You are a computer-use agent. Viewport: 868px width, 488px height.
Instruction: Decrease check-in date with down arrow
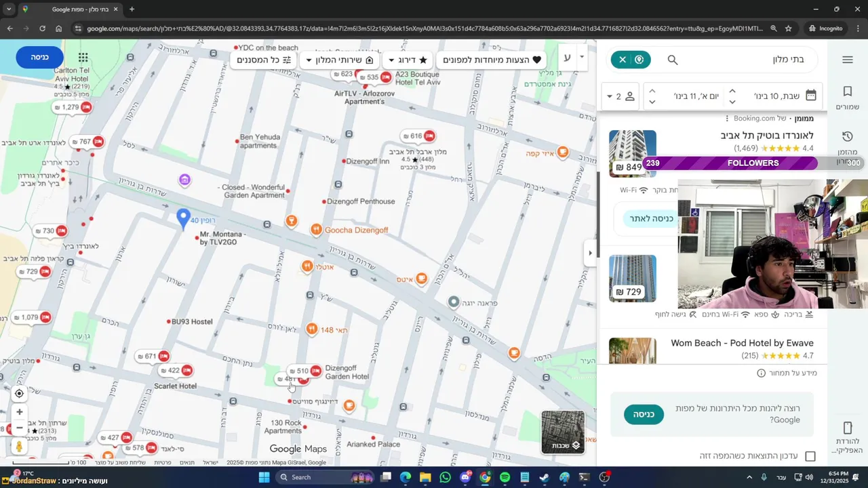pyautogui.click(x=732, y=102)
